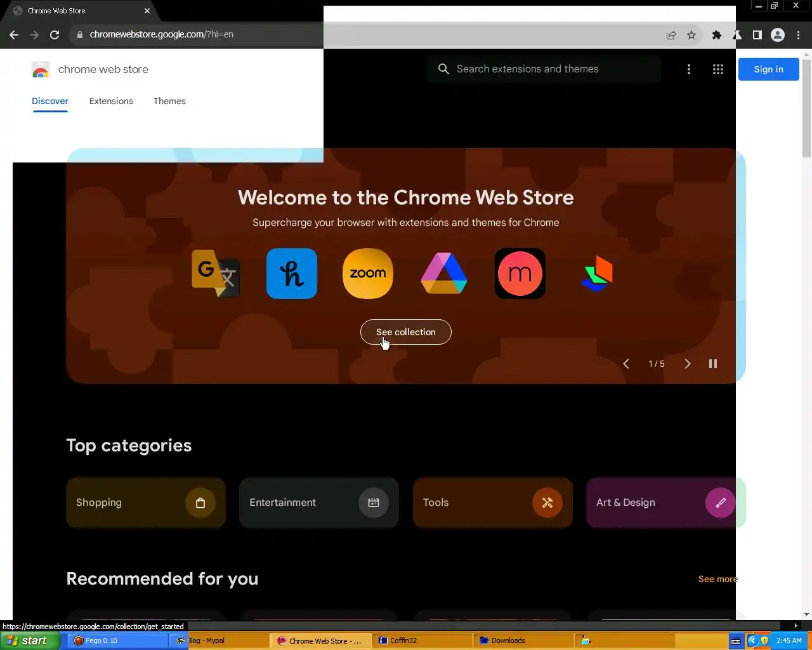The image size is (812, 650).
Task: Click the 'Recommended for you' heading
Action: click(162, 579)
